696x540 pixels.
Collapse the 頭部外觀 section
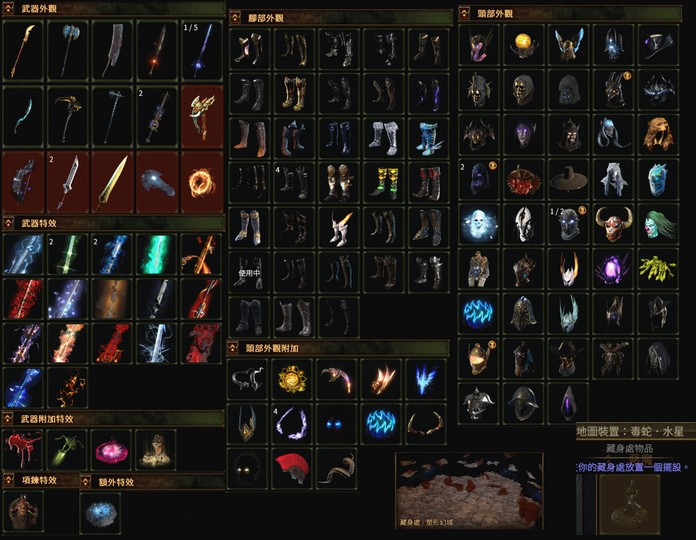(464, 13)
